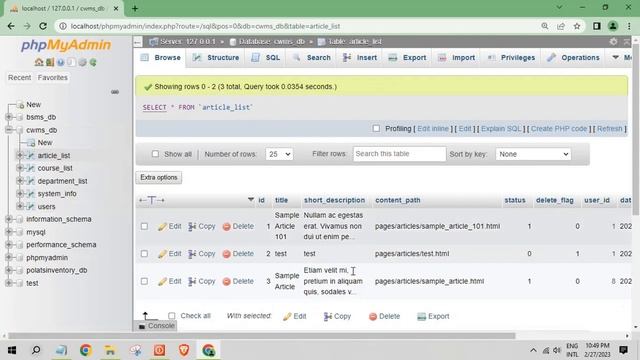Viewport: 640px width, 360px height.
Task: Select checkbox for row id 1
Action: click(144, 226)
